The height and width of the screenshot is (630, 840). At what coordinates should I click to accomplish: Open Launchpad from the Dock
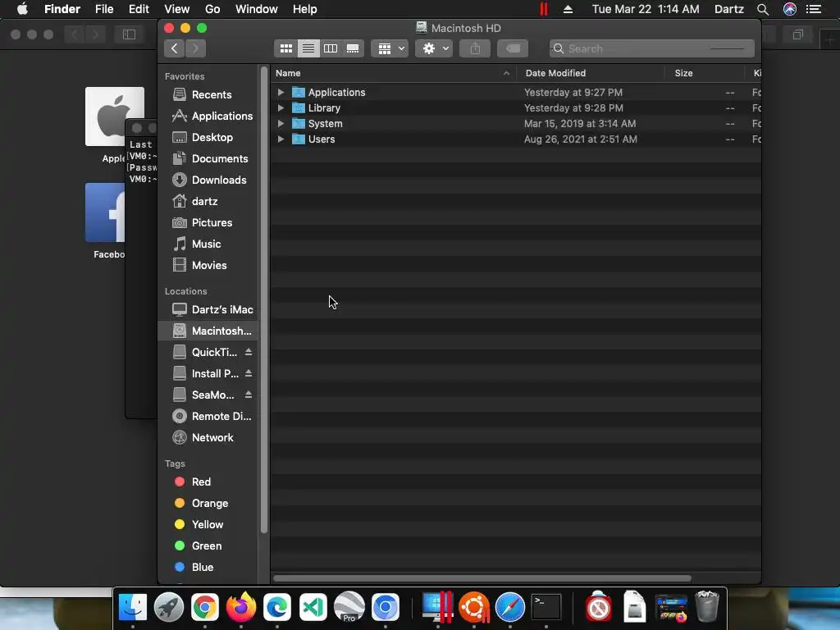tap(169, 607)
